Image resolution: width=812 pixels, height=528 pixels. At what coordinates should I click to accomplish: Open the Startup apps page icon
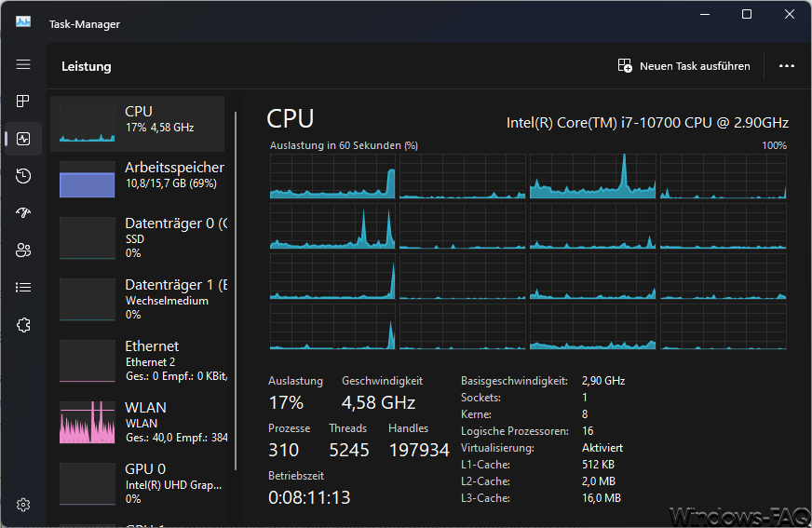[23, 212]
